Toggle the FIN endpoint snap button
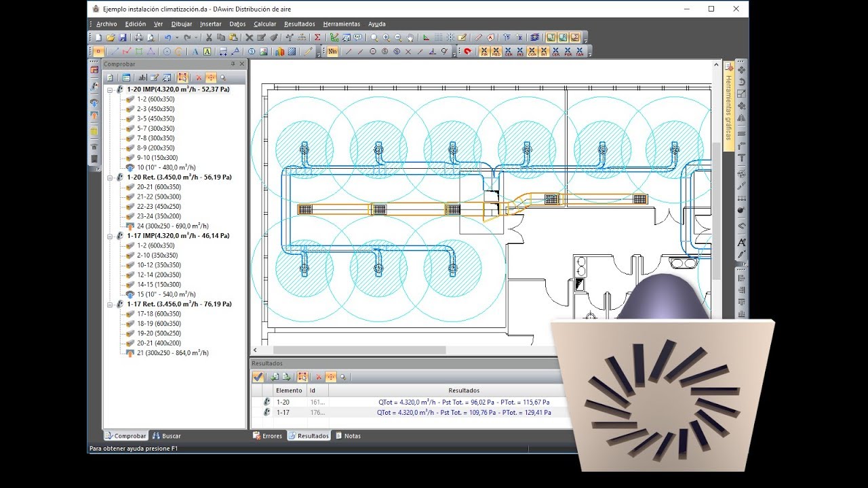 point(484,51)
